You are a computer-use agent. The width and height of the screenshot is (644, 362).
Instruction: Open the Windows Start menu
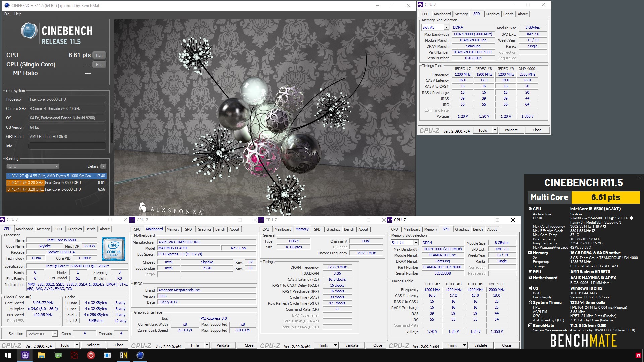coord(8,355)
